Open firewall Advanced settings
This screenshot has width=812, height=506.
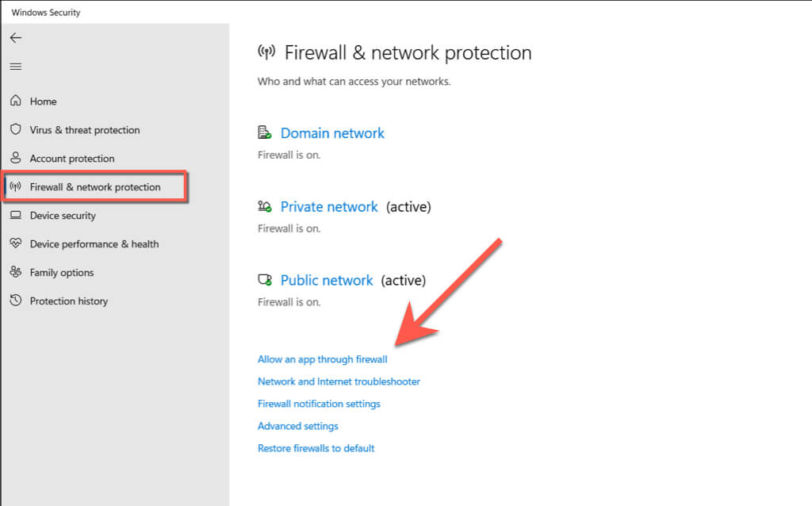297,426
